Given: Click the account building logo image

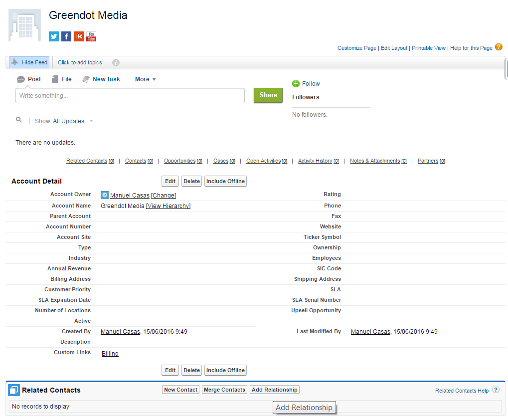Looking at the screenshot, I should [x=24, y=25].
